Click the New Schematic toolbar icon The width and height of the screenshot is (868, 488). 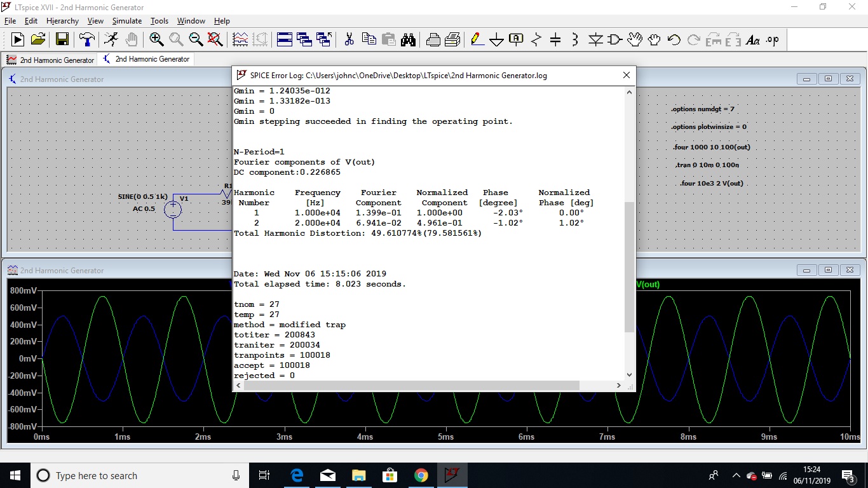pos(18,39)
